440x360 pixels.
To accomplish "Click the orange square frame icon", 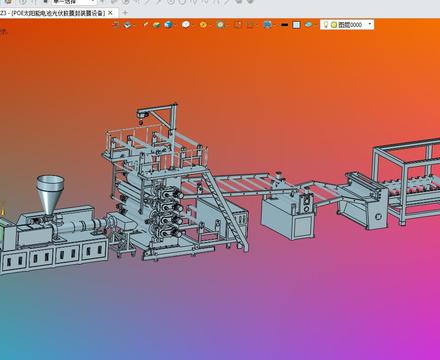I will (x=238, y=25).
